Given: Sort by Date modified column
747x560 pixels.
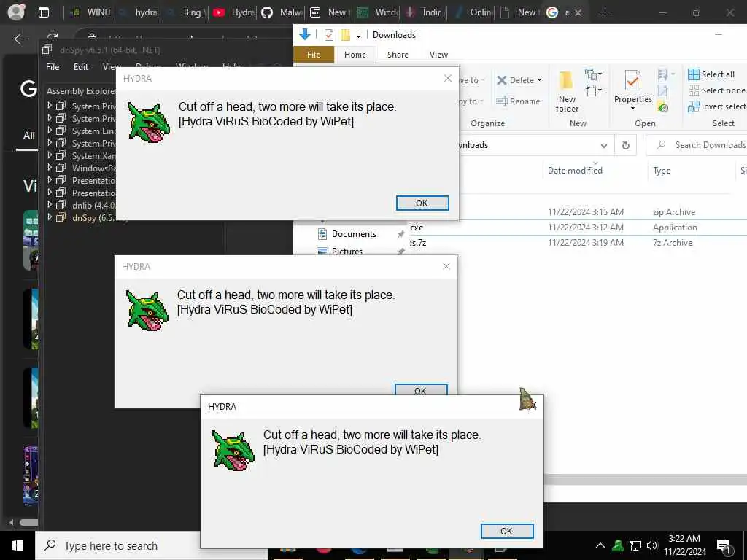Looking at the screenshot, I should coord(575,171).
